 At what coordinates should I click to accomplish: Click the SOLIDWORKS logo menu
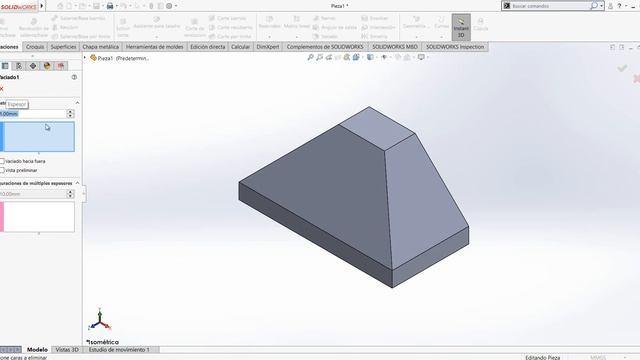[19, 6]
